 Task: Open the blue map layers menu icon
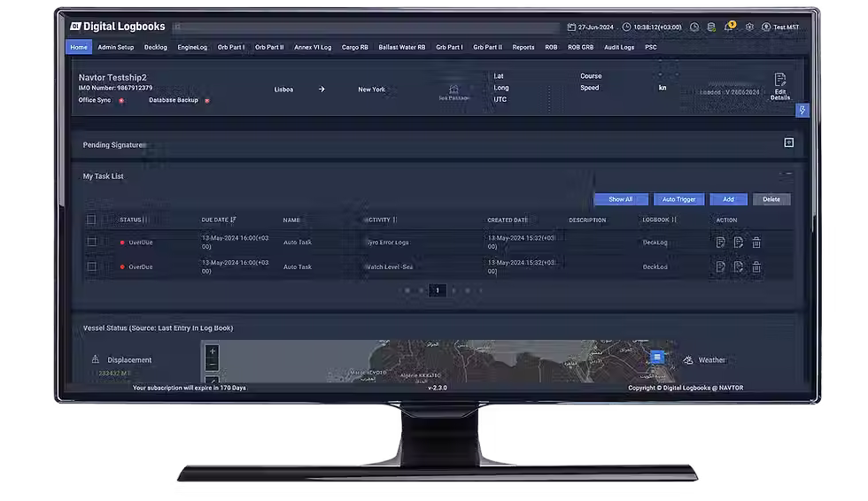click(x=656, y=358)
